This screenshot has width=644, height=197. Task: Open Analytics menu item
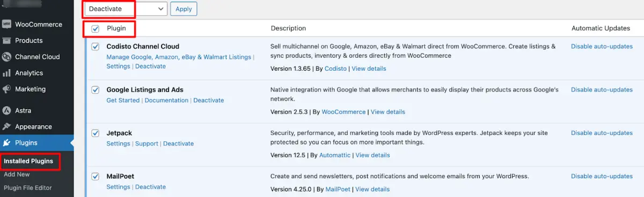(x=29, y=73)
